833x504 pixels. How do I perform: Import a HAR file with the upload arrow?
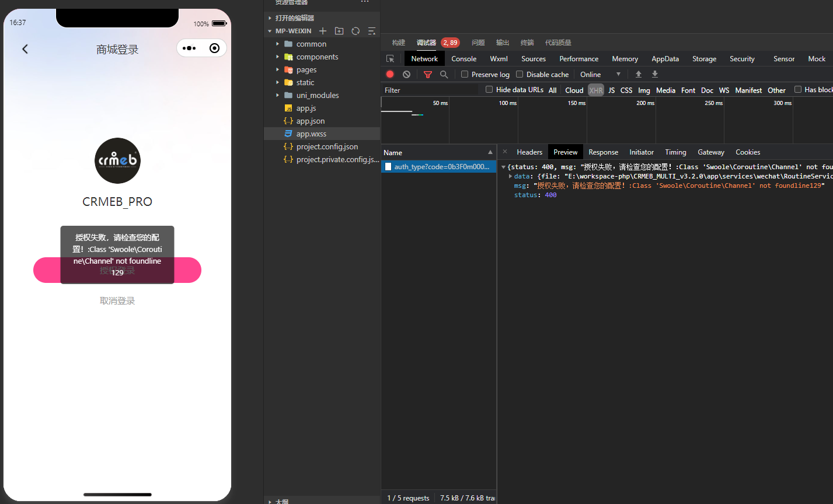point(639,74)
